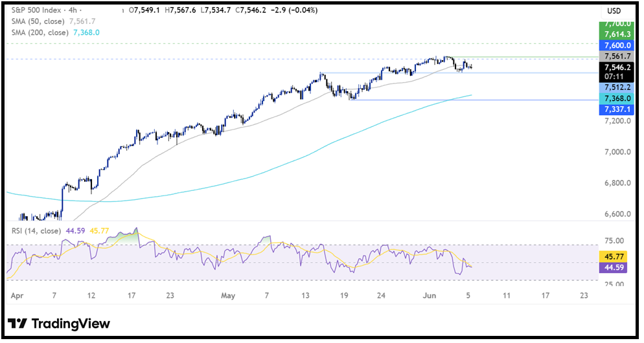Click the close value C7,546.2
This screenshot has width=644, height=343.
(250, 10)
